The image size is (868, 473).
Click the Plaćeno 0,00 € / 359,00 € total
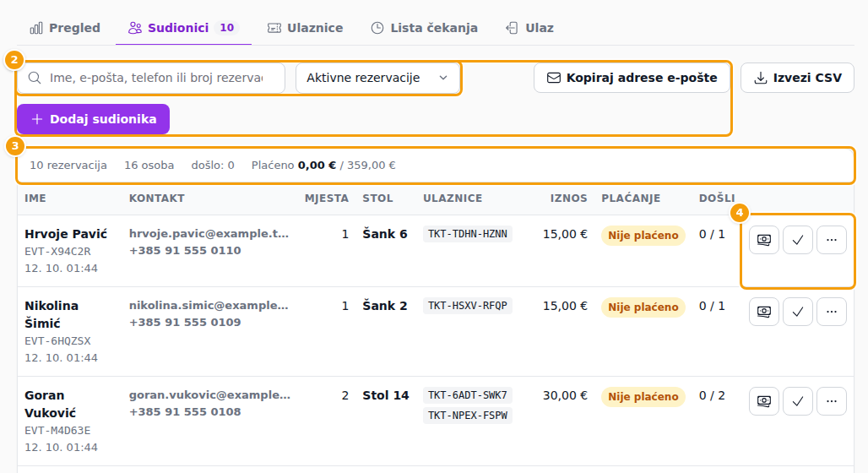point(323,165)
